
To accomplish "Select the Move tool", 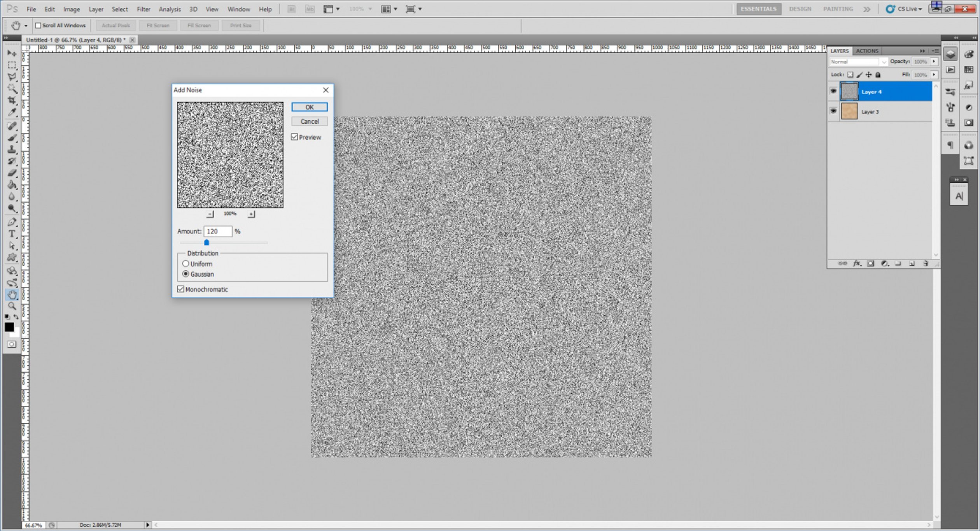I will coord(12,53).
